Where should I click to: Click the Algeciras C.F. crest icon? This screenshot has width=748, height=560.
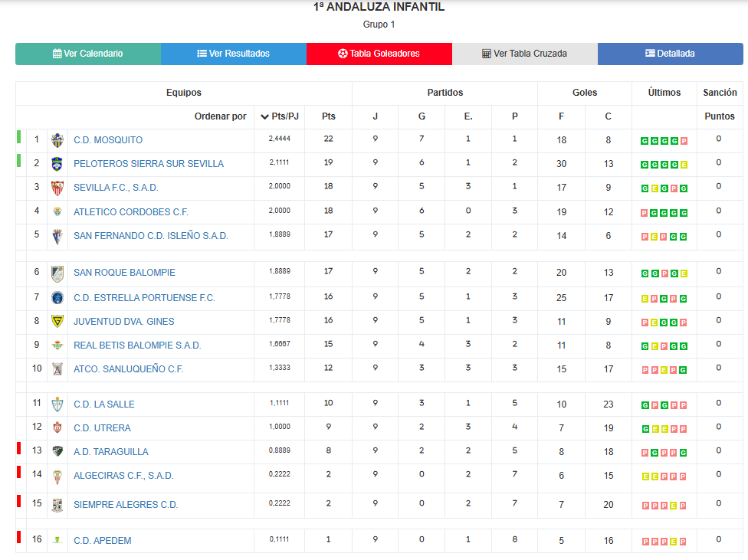pyautogui.click(x=57, y=477)
